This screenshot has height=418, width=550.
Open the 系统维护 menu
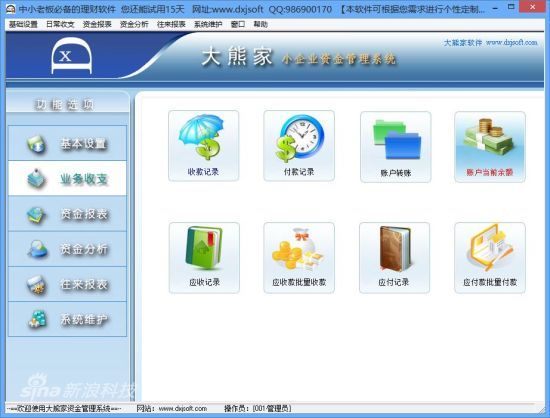click(208, 24)
